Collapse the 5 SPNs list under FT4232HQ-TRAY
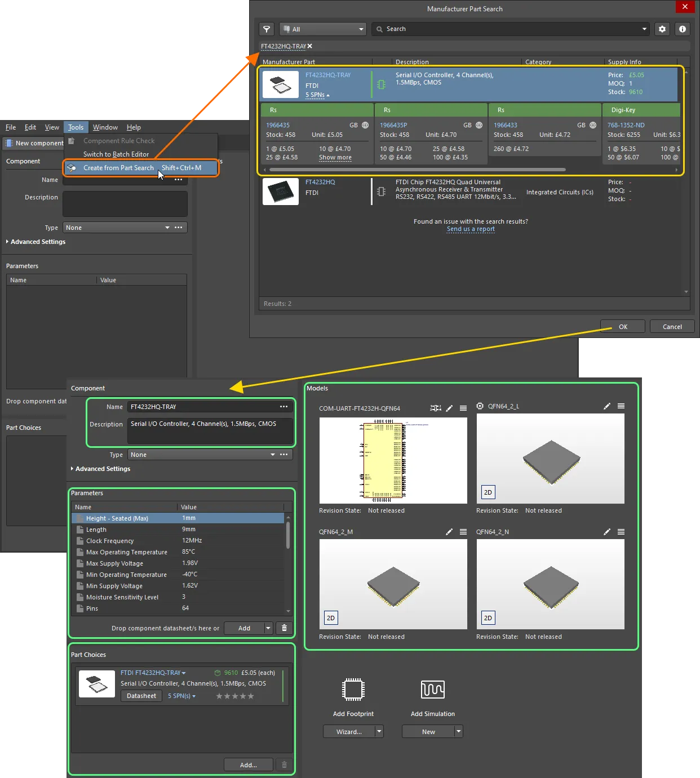Screen dimensions: 700x778 pyautogui.click(x=317, y=95)
